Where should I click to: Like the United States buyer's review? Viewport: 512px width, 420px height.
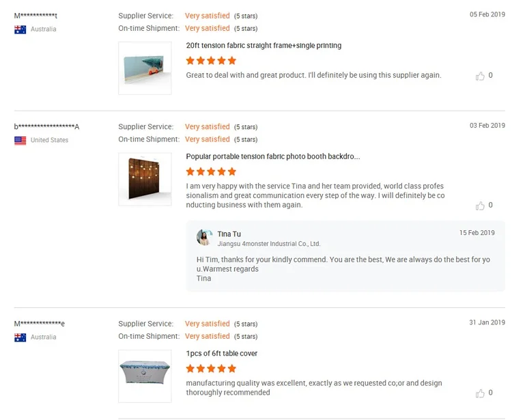click(x=480, y=206)
